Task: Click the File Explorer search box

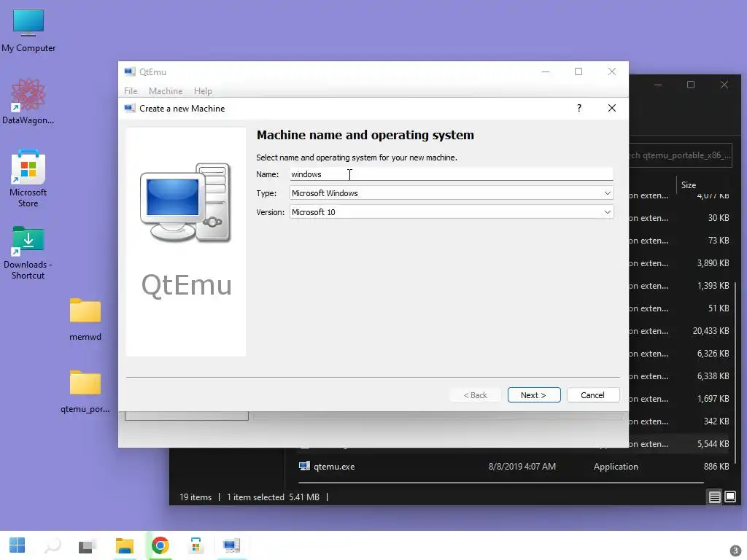Action: click(681, 155)
